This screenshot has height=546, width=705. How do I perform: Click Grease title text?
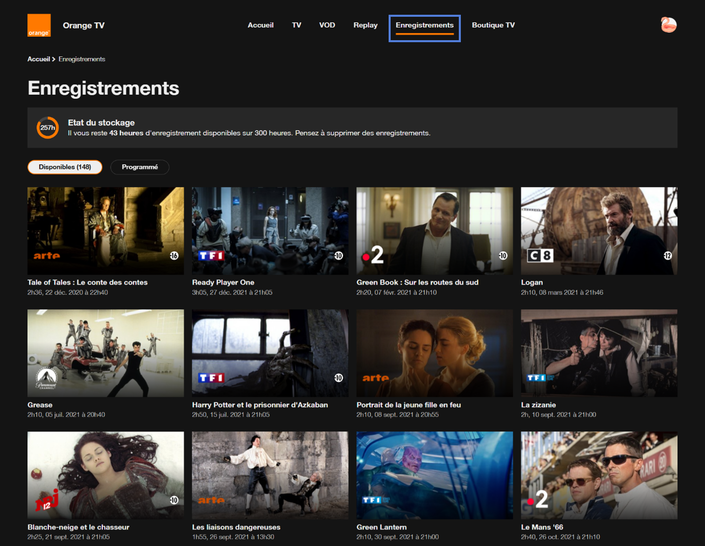point(40,405)
